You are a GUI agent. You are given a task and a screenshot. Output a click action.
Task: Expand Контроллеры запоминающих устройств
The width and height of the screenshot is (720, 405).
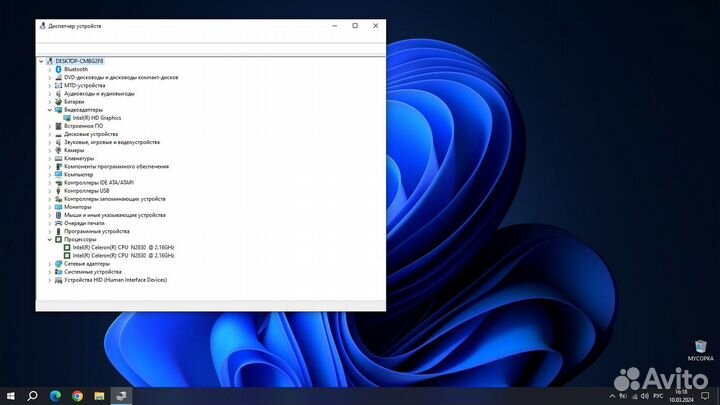(50, 199)
